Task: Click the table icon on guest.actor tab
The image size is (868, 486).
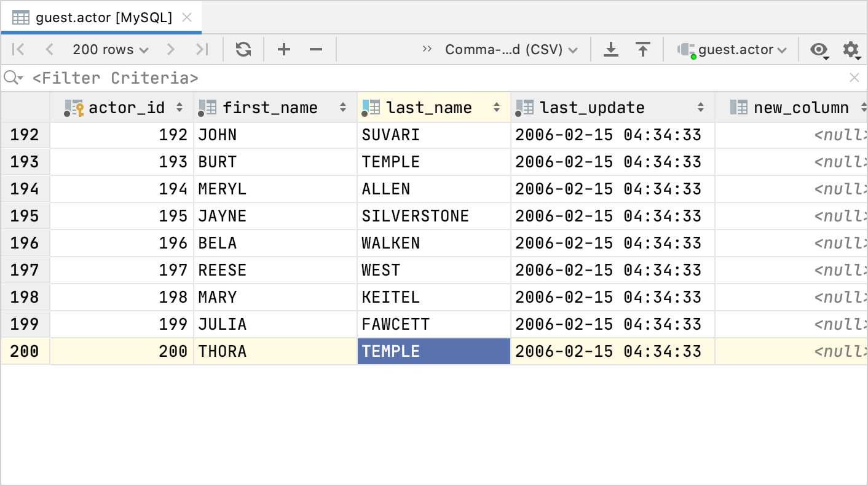Action: pyautogui.click(x=21, y=18)
